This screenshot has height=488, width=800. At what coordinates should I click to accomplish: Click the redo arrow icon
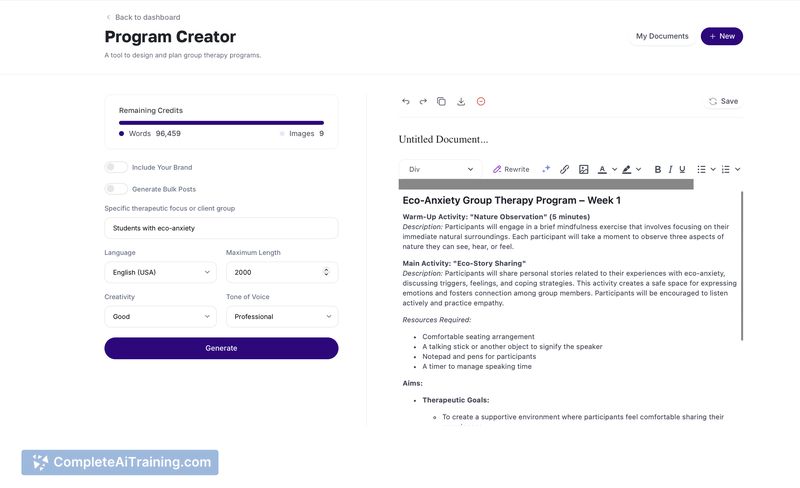tap(423, 101)
